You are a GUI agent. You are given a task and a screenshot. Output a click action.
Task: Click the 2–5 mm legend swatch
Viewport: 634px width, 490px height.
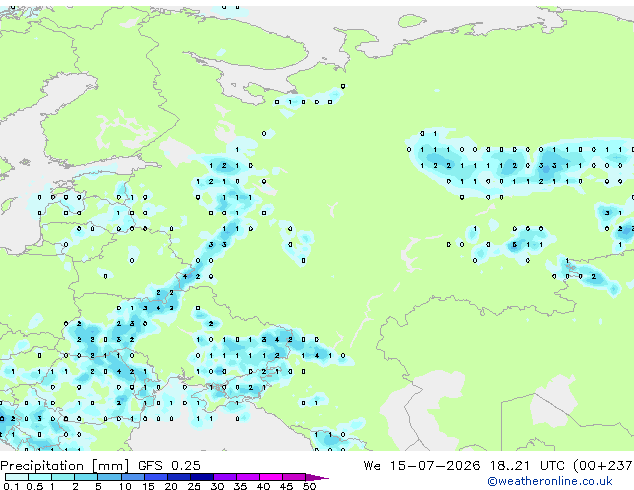pos(86,477)
